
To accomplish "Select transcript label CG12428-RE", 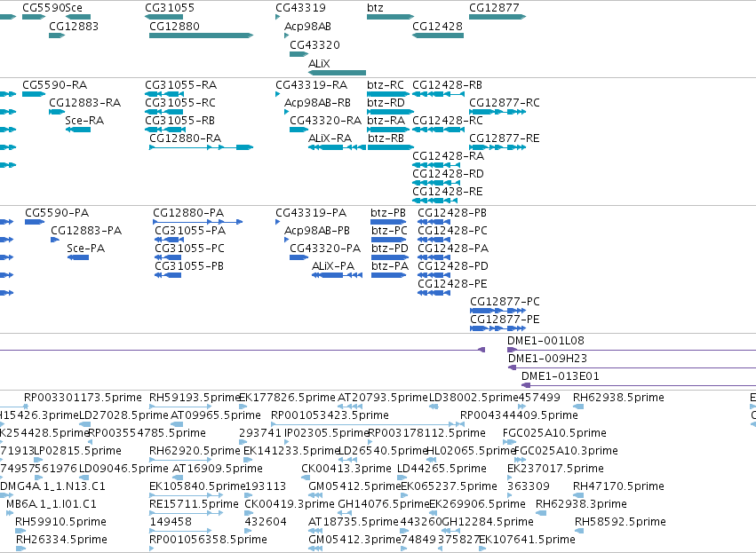I will coord(448,192).
